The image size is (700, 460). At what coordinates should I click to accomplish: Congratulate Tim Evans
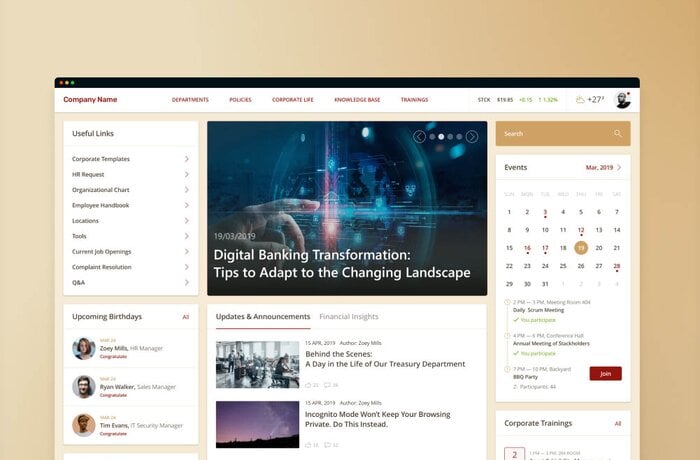click(x=113, y=434)
